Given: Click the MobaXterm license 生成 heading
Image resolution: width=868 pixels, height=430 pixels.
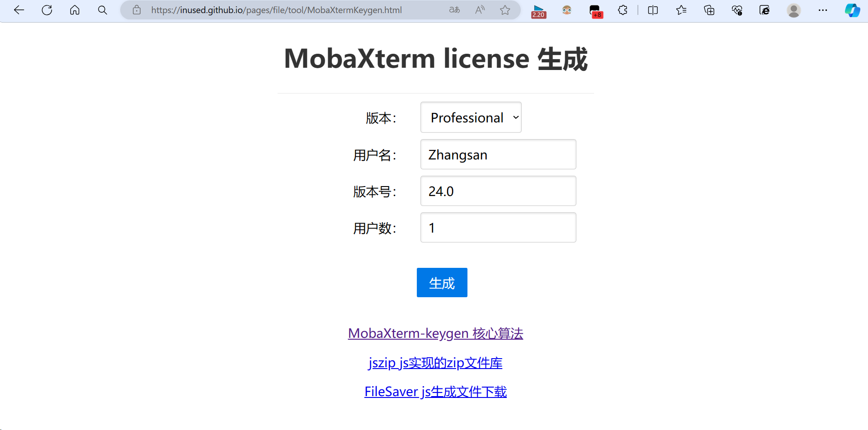Looking at the screenshot, I should (x=435, y=59).
